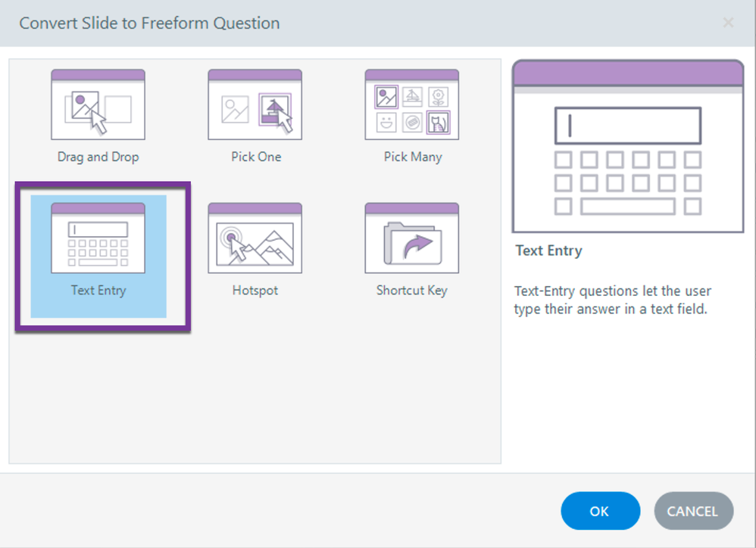
Task: Choose the Hotspot question icon
Action: click(255, 238)
